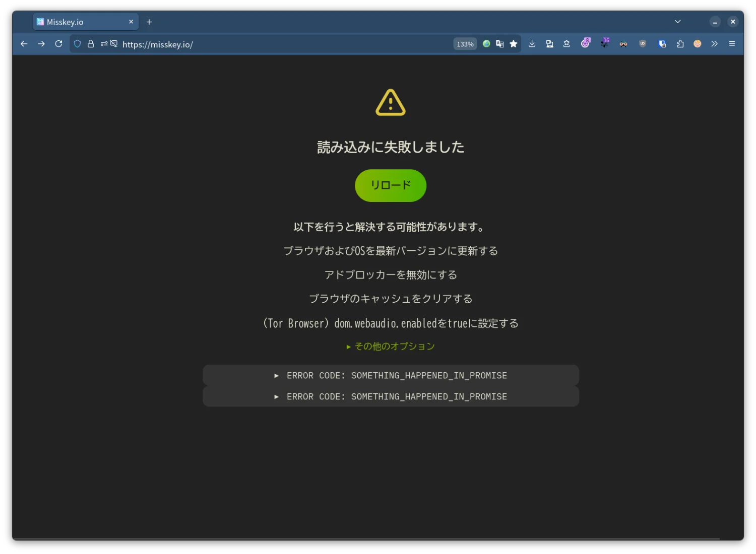Viewport: 756px width, 554px height.
Task: Reload page using browser toolbar icon
Action: tap(58, 44)
